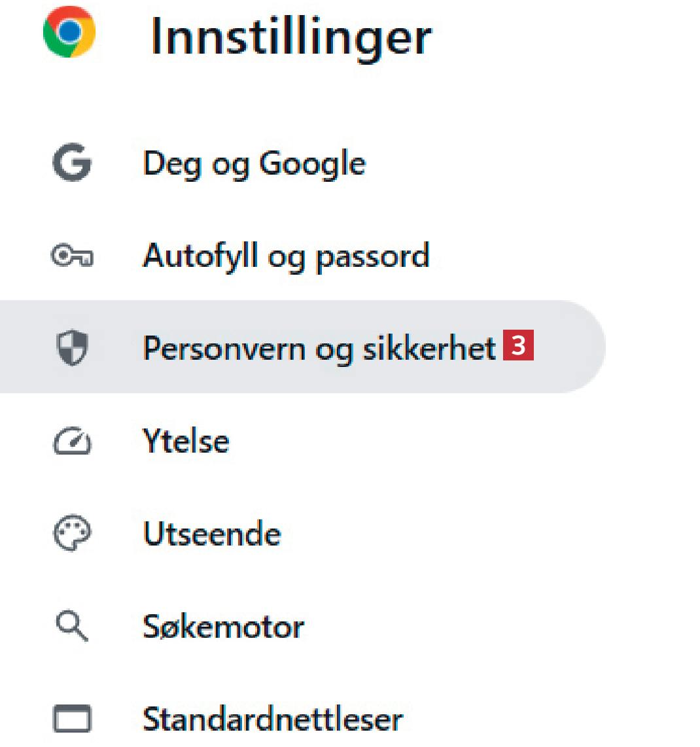Select Personvern og sikkerhet label

[x=319, y=348]
